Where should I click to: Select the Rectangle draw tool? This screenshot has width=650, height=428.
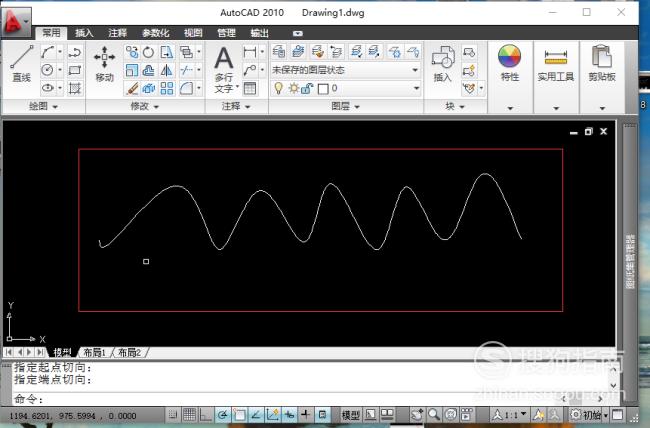[x=75, y=70]
